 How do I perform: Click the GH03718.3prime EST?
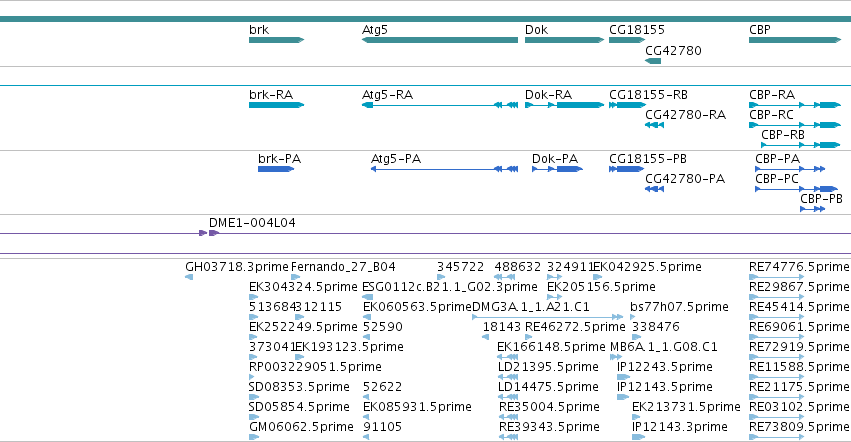tap(189, 277)
